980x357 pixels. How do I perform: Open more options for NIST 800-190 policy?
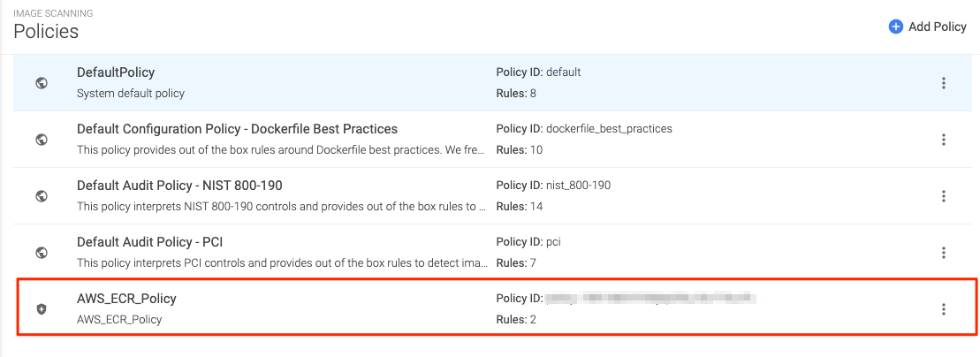944,196
